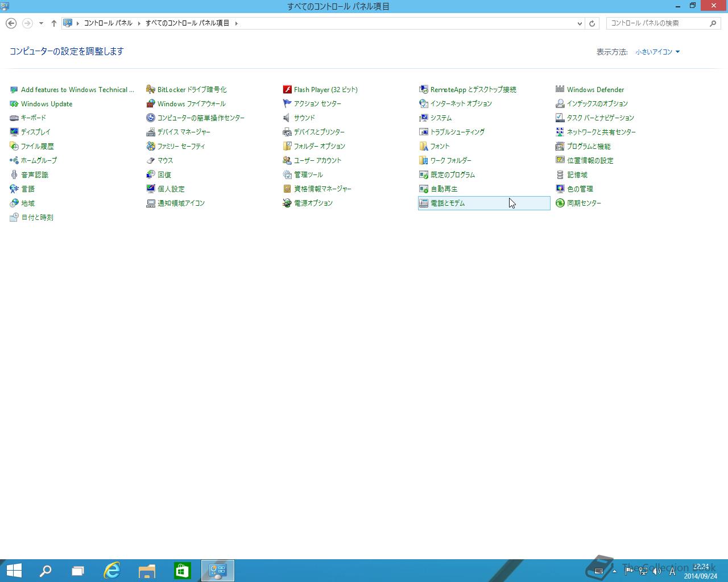Open 自動再生 autoplay link
The width and height of the screenshot is (728, 582).
444,189
